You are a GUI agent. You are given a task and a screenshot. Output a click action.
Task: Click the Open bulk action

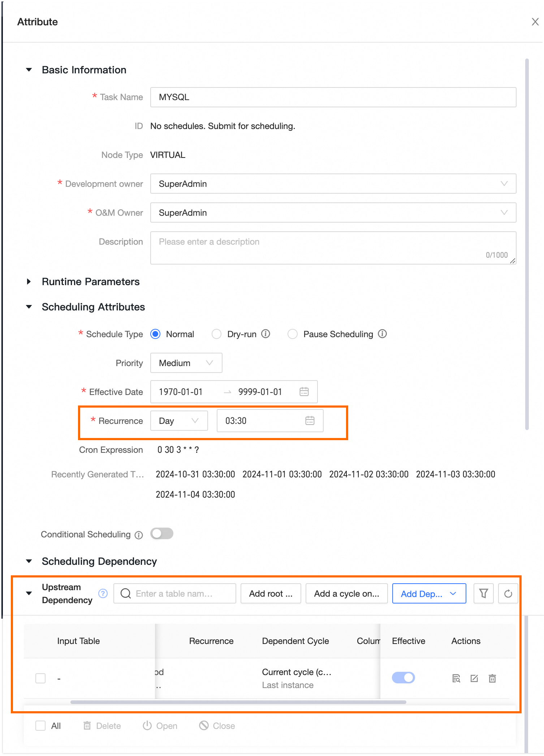click(x=160, y=726)
